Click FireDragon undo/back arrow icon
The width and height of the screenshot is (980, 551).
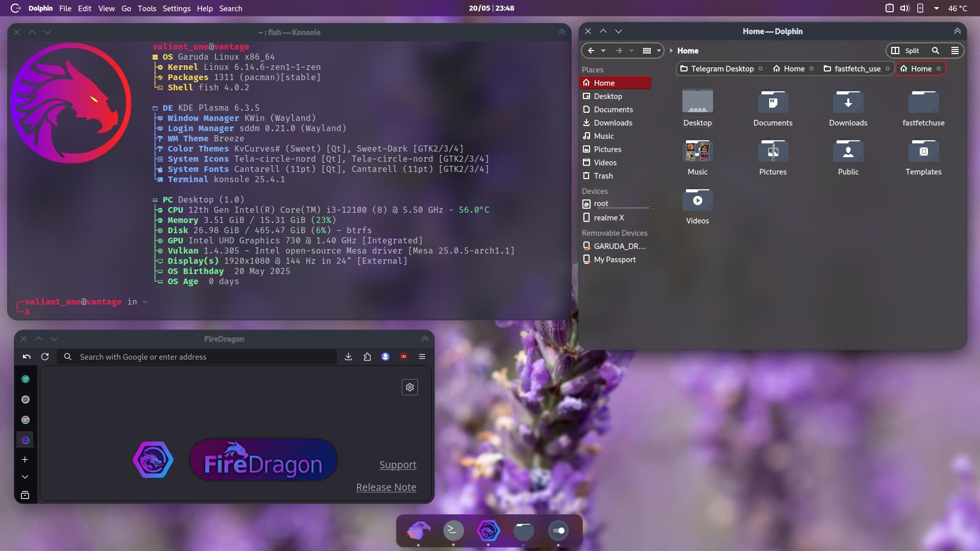point(27,357)
